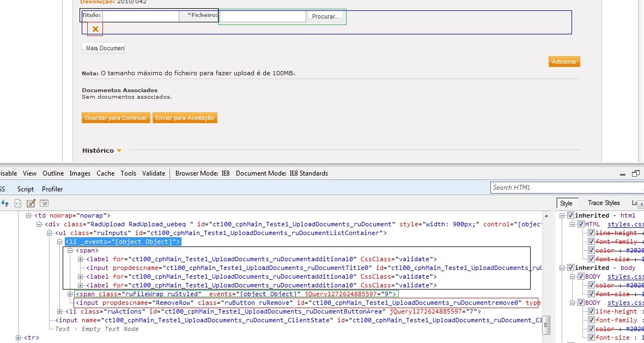The width and height of the screenshot is (644, 343).
Task: Collapse the plain <span> node
Action: tap(70, 250)
